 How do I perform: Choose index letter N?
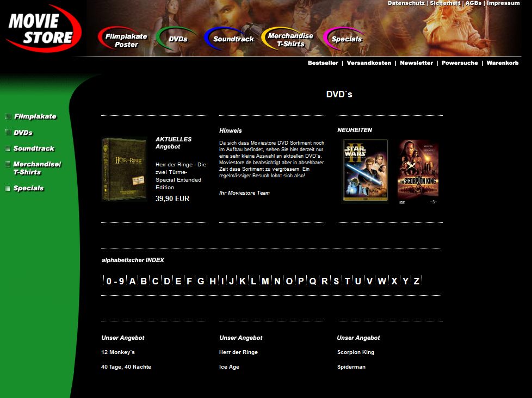[x=277, y=281]
